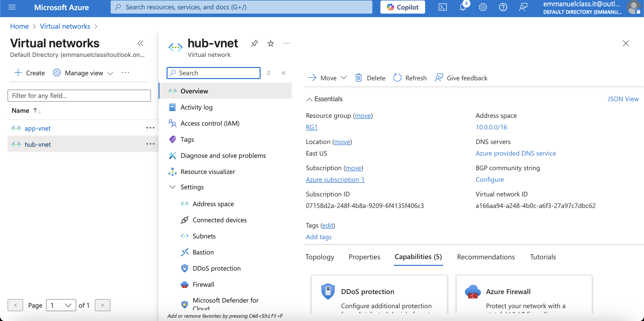Open JSON View

(623, 99)
